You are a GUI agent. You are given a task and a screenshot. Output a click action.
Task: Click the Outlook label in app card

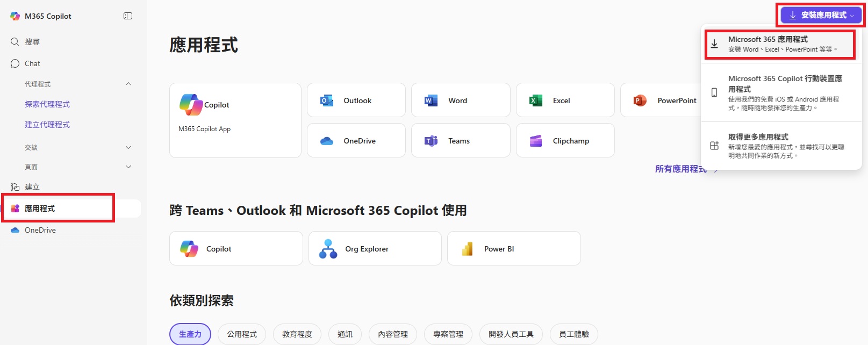[357, 100]
